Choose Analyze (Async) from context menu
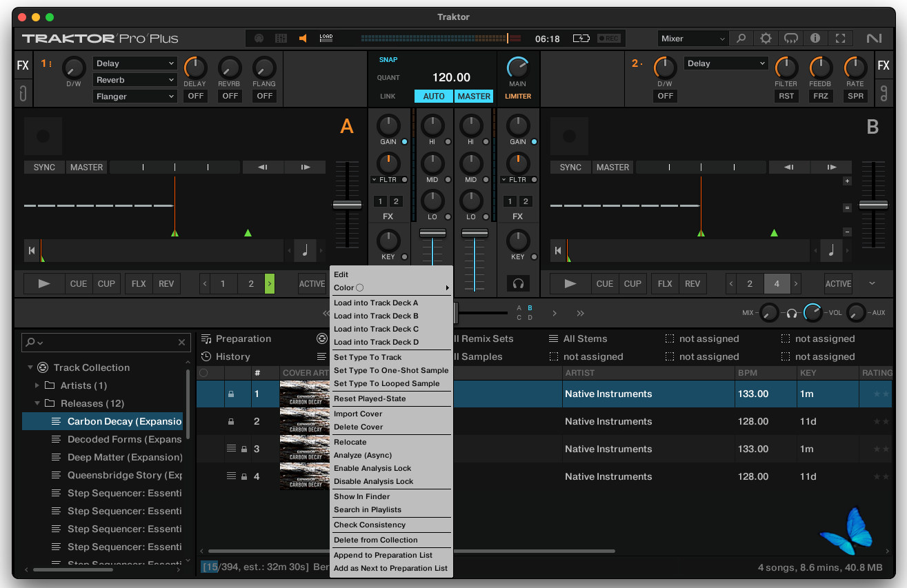Viewport: 907px width, 588px height. (x=391, y=455)
